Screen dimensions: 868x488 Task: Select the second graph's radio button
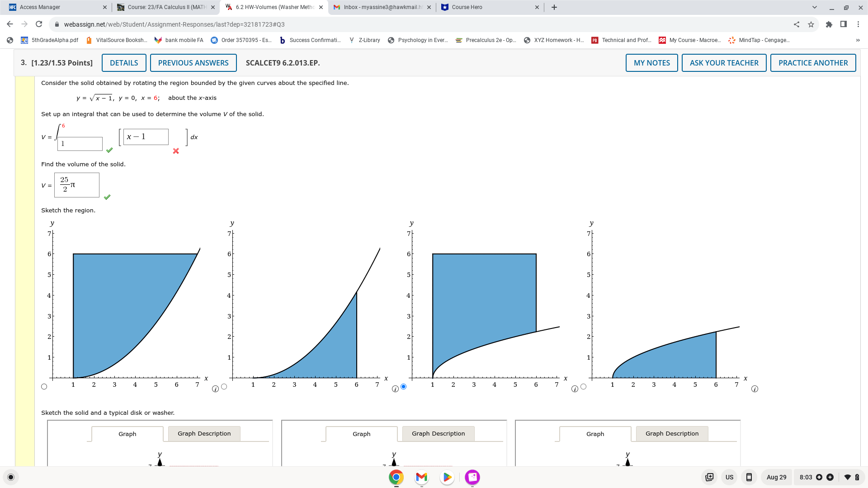pos(224,387)
